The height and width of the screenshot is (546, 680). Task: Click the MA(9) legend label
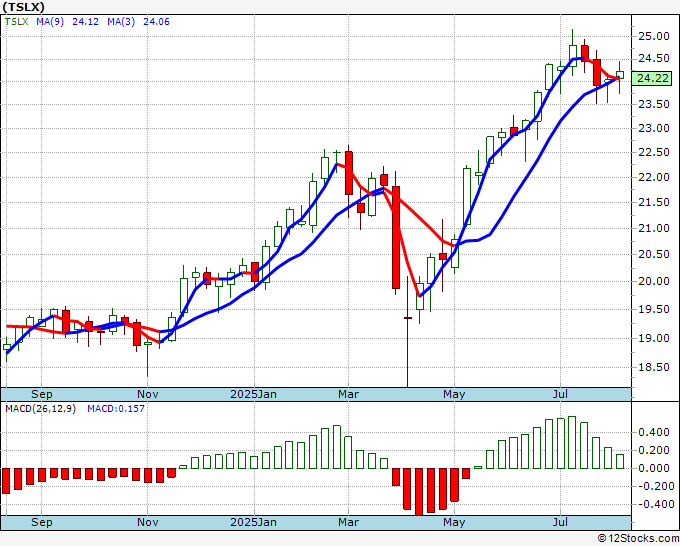pos(50,22)
